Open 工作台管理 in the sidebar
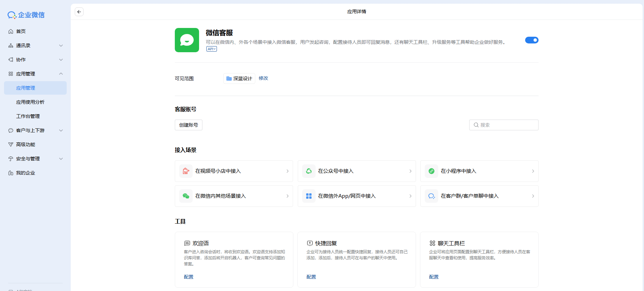The image size is (644, 291). tap(35, 116)
